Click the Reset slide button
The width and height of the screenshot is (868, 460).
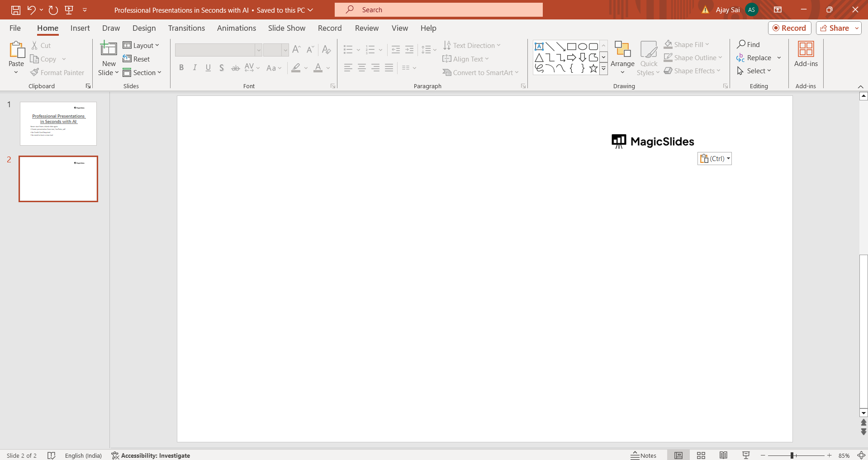[137, 59]
